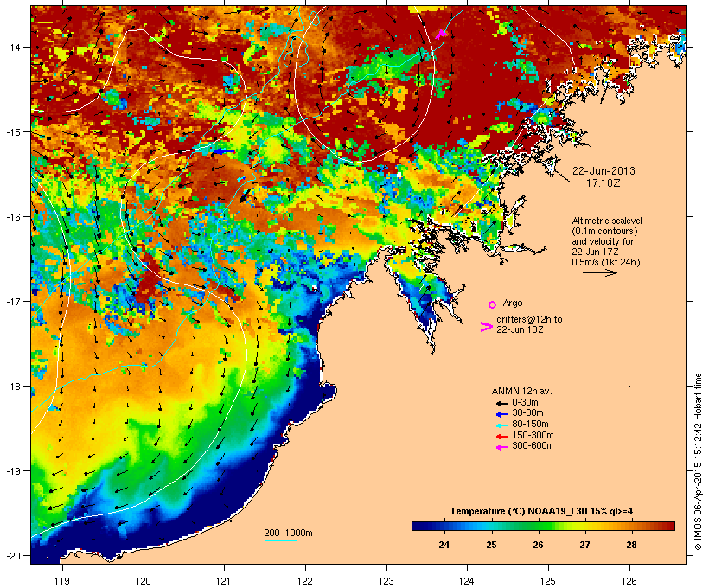
Task: Click the ANMN 12h av. legend heading
Action: click(521, 391)
